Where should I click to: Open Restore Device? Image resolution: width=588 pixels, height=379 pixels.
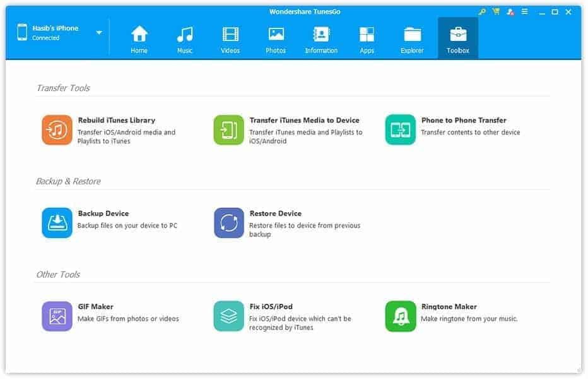(228, 222)
